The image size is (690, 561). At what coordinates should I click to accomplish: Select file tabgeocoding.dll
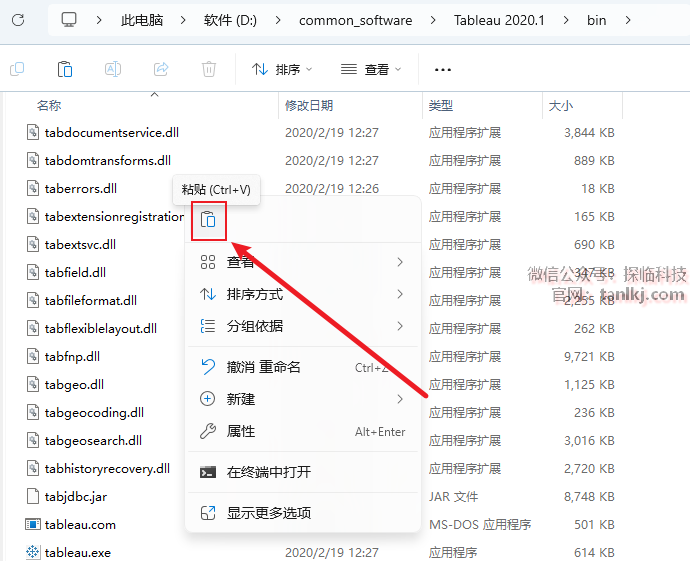(94, 412)
